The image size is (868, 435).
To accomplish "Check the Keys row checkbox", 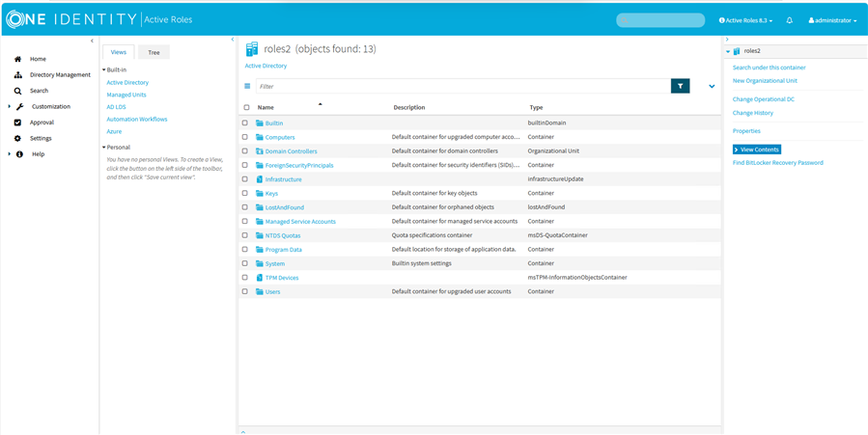I will 244,193.
